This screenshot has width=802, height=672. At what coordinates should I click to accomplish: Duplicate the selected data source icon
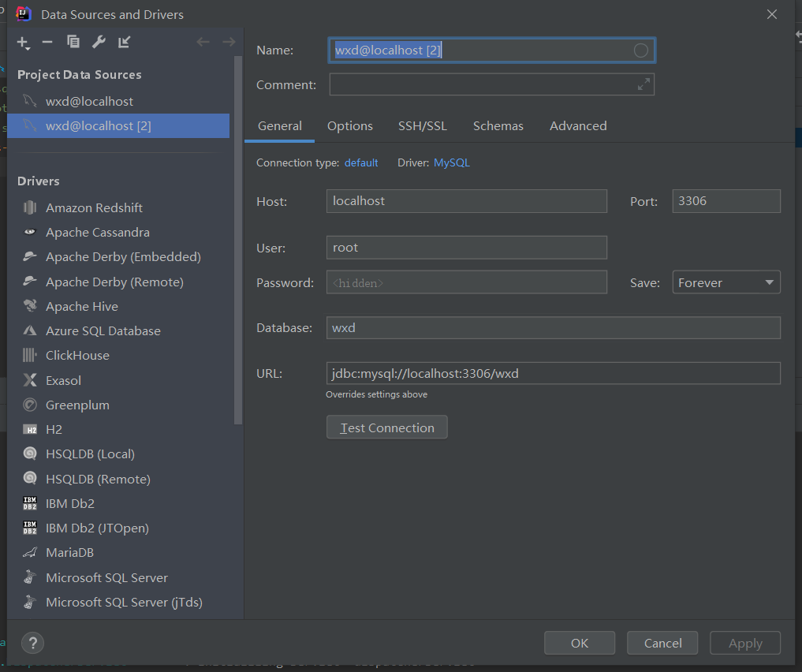(73, 42)
